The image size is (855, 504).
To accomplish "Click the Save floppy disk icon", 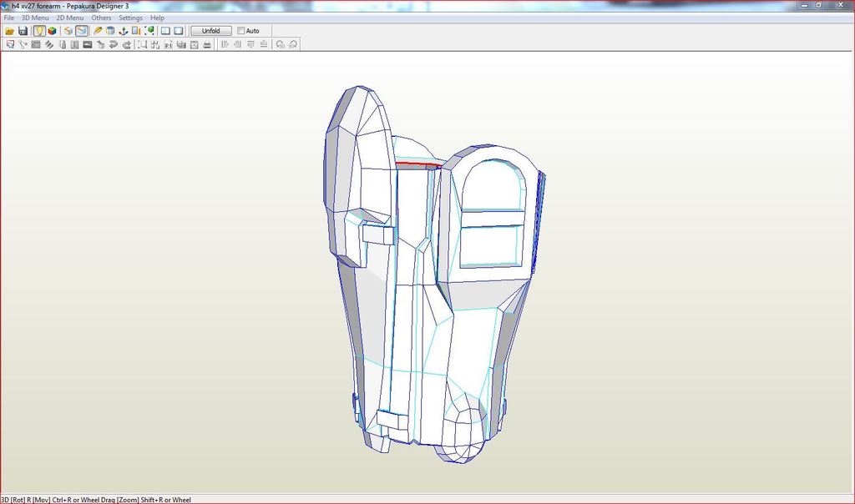I will [x=23, y=31].
